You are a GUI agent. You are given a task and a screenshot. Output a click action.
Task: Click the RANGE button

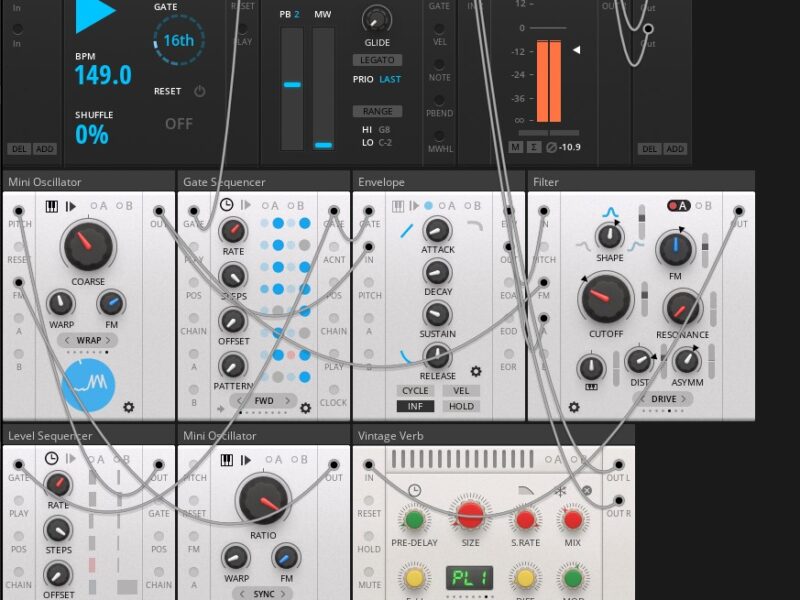tap(378, 111)
